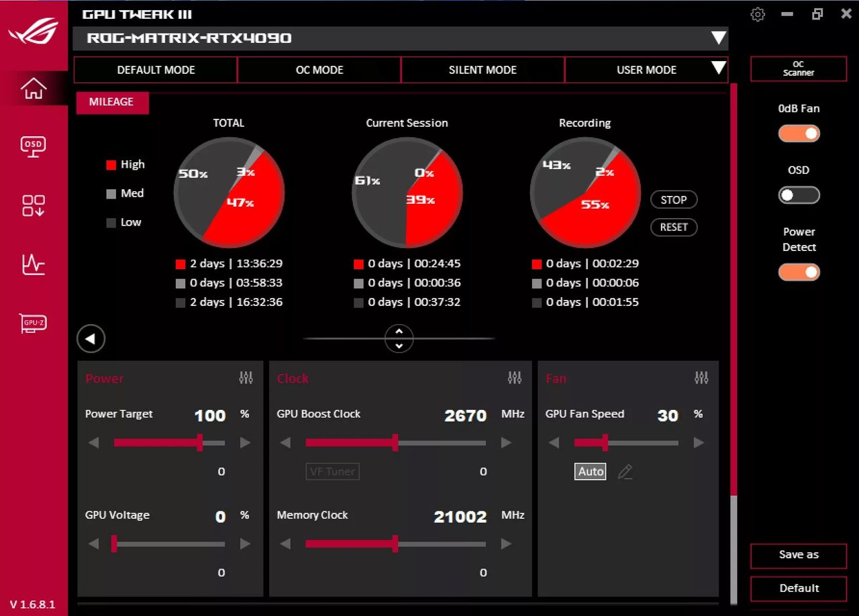Viewport: 859px width, 616px height.
Task: Open the utility downloads sidebar icon
Action: 33,205
